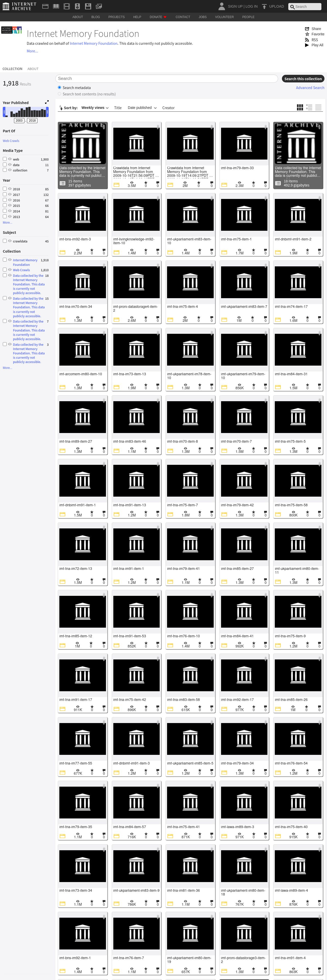Image resolution: width=327 pixels, height=980 pixels.
Task: Toggle the sort direction arrows icon
Action: [61, 108]
